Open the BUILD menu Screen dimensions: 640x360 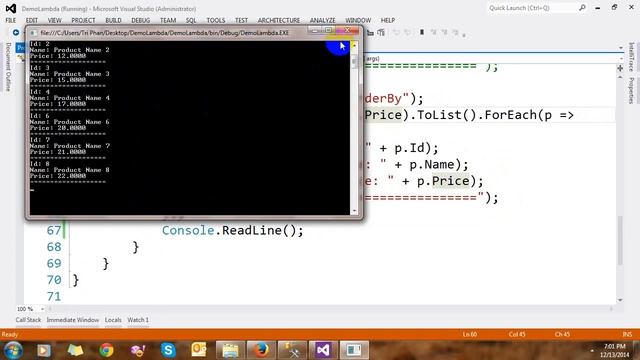[113, 20]
